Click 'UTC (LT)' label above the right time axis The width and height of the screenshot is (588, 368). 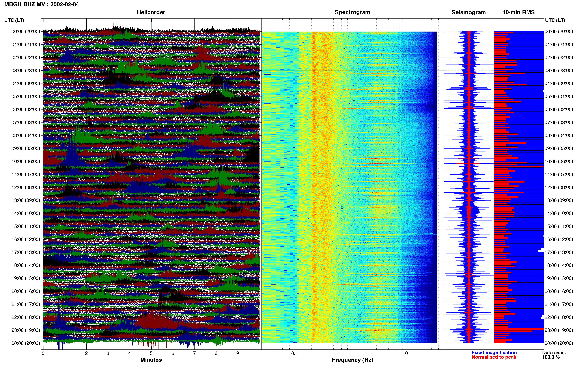(x=555, y=20)
